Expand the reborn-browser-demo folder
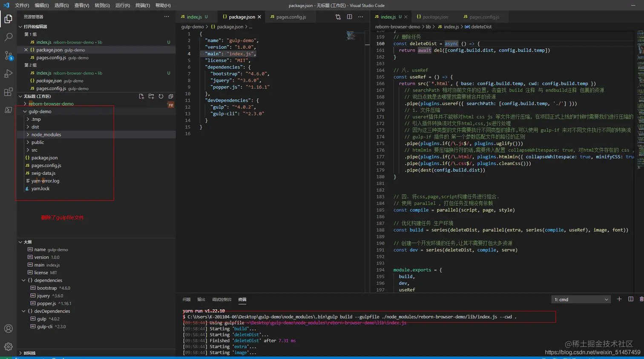The height and width of the screenshot is (359, 644). point(51,104)
